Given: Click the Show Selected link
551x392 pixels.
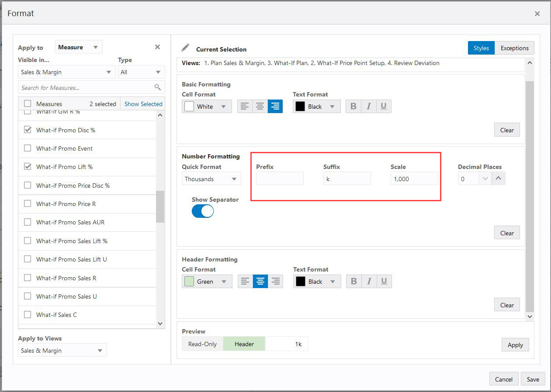Looking at the screenshot, I should point(143,104).
